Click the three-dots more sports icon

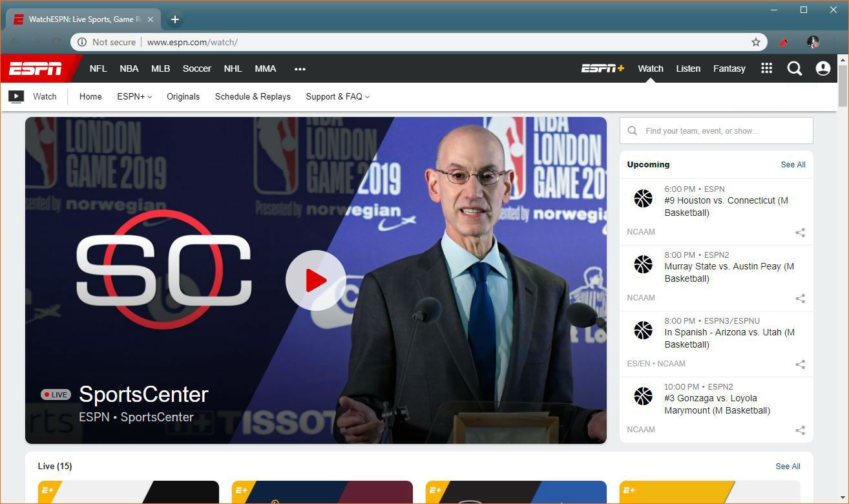[300, 69]
